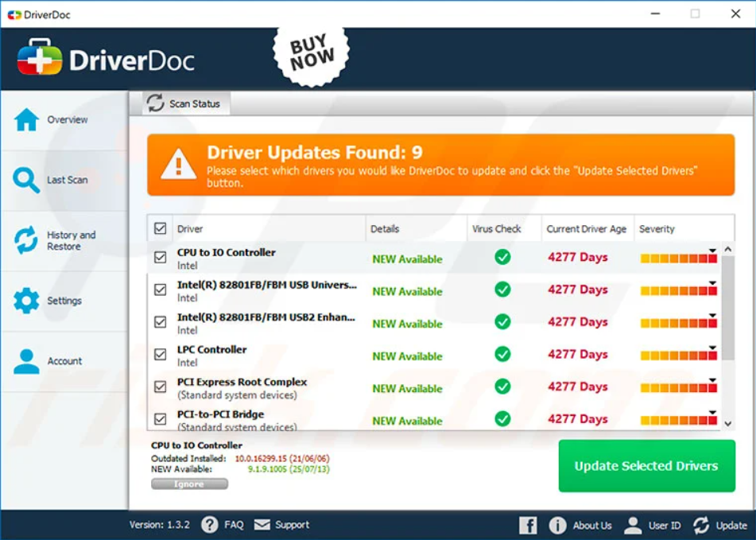Click scrollbar down arrow in driver list
This screenshot has width=756, height=540.
pos(728,423)
